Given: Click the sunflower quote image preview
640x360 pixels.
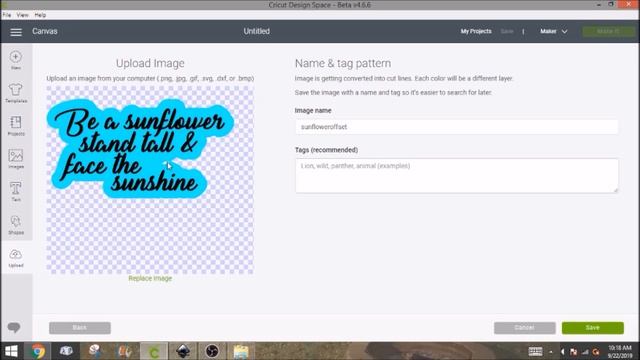Looking at the screenshot, I should coord(150,180).
